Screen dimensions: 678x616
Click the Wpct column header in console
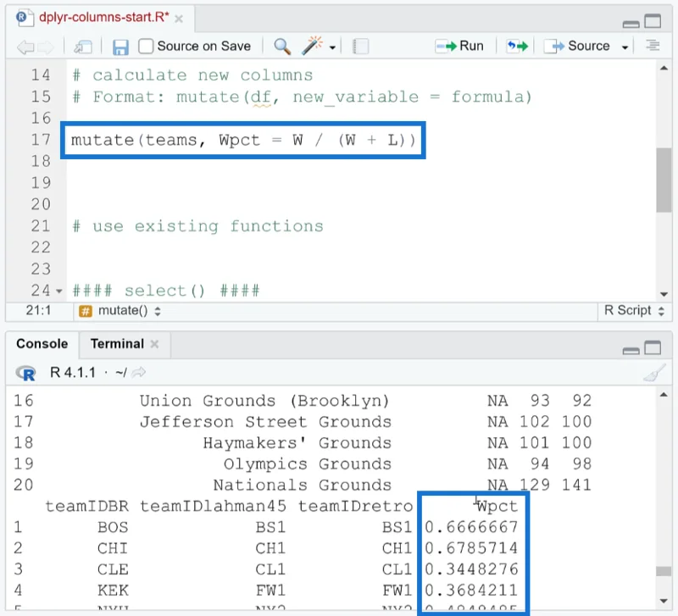(497, 506)
